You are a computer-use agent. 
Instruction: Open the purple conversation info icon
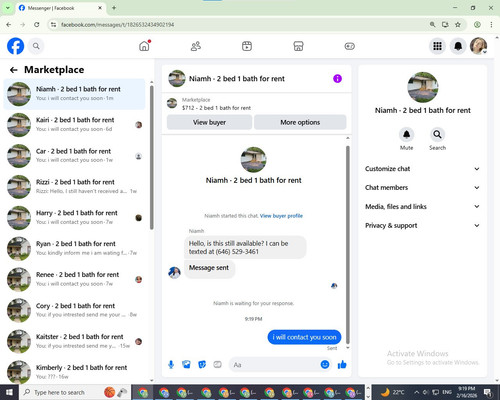coord(337,79)
